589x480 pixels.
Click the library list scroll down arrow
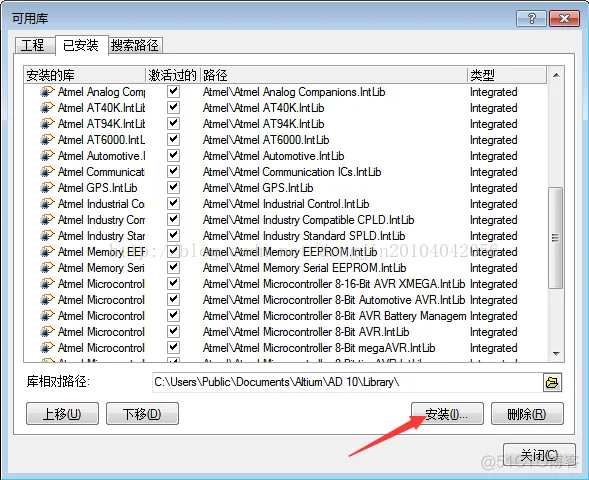point(556,353)
